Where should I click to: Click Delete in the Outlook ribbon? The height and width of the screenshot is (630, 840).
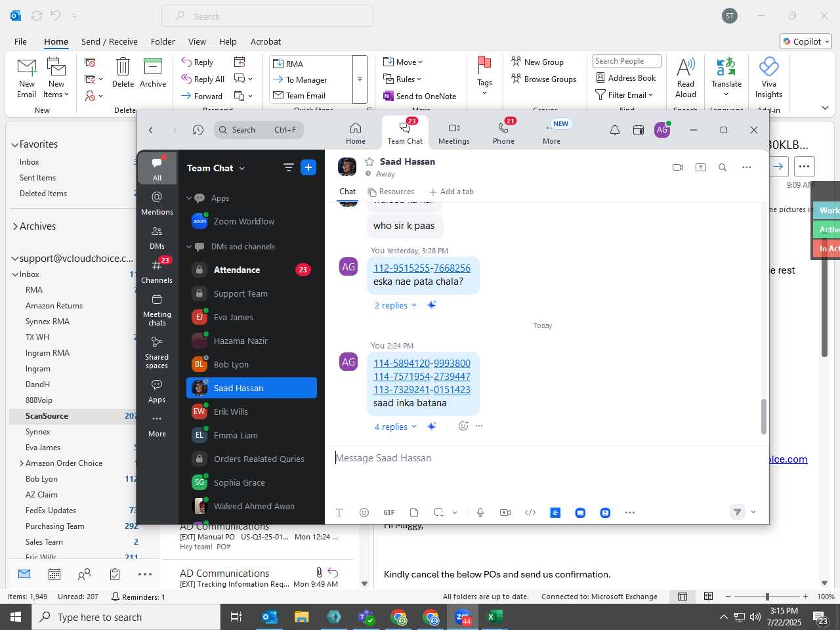pos(123,73)
